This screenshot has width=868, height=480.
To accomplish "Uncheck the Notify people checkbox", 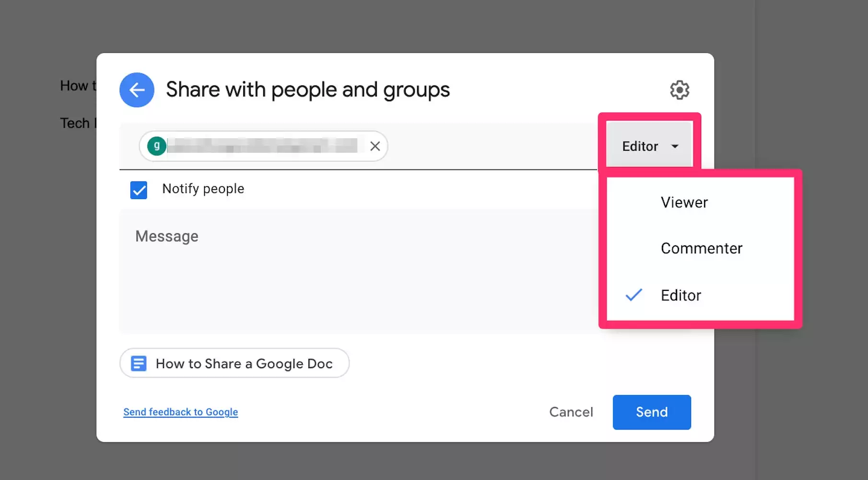I will pos(139,190).
